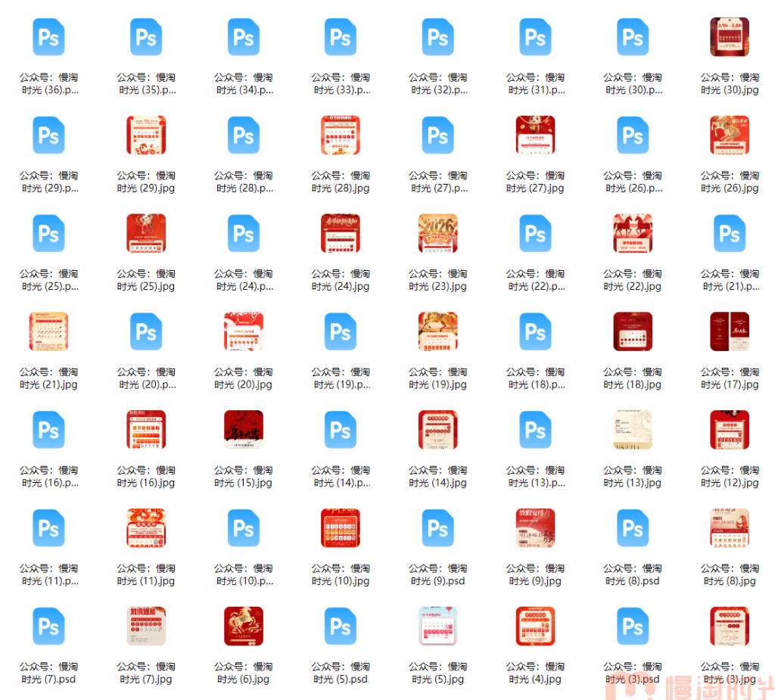Choose the 慢淘时光 (7).psd file icon
The height and width of the screenshot is (700, 775).
tap(48, 627)
